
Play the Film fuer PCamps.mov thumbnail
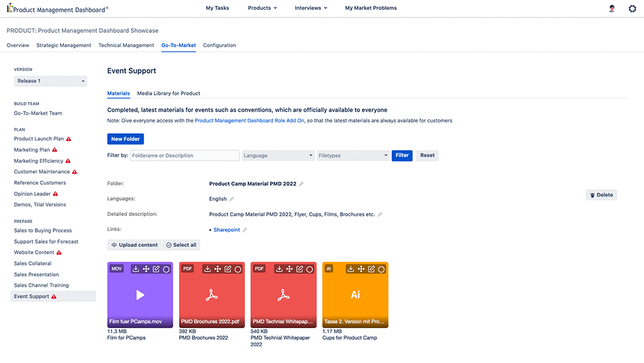pos(140,295)
